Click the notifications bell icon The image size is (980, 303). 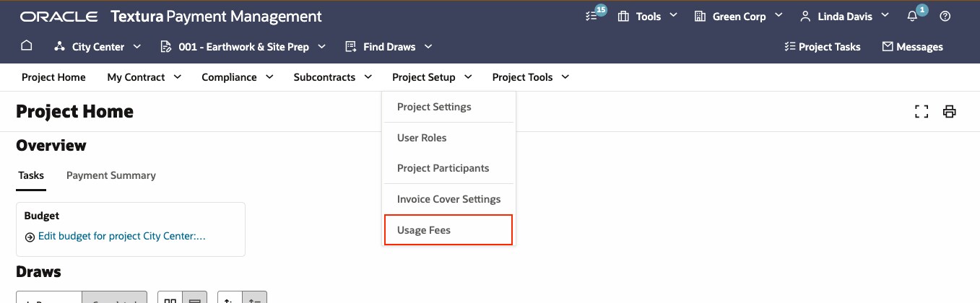913,17
